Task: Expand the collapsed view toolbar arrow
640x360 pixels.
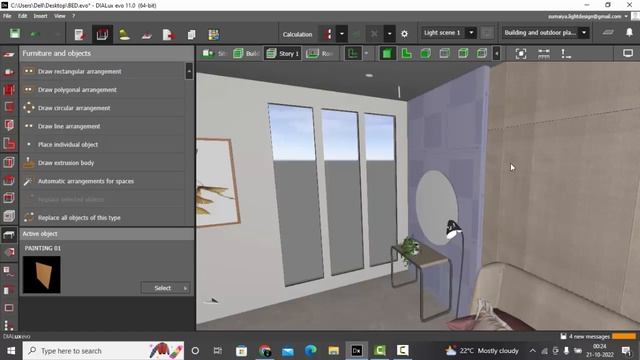Action: 497,53
